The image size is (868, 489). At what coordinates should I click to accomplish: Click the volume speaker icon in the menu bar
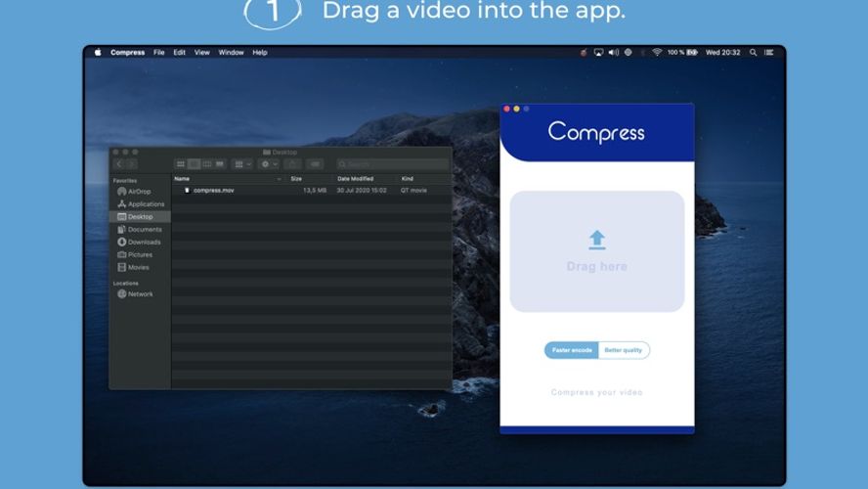[613, 52]
